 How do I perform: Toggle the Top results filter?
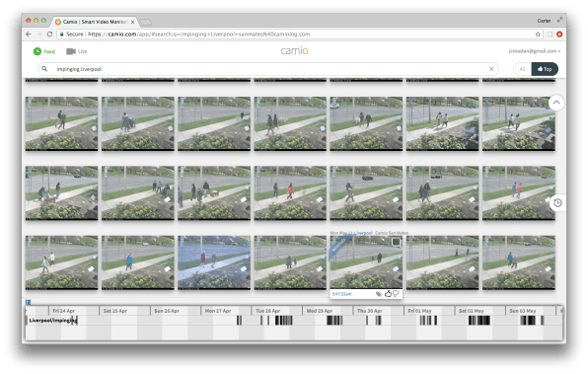tap(545, 69)
